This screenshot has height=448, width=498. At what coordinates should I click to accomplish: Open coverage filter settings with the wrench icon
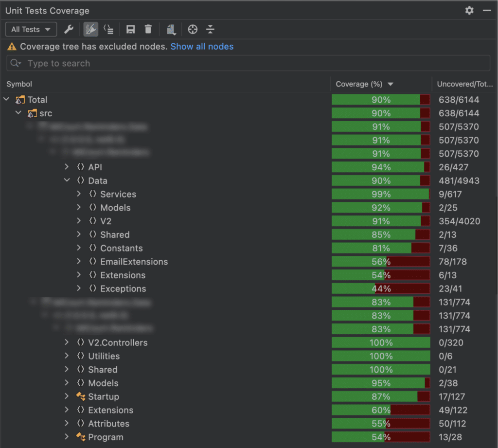69,29
